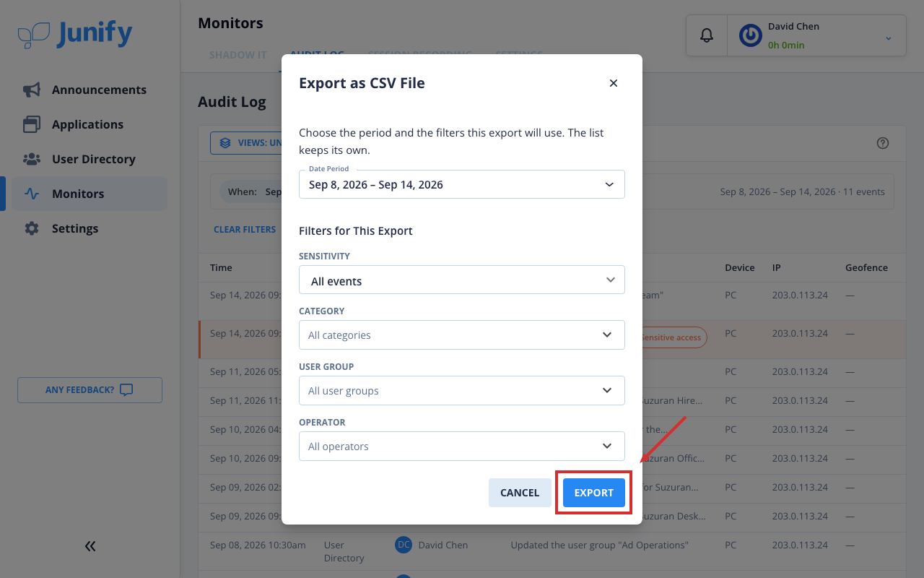The width and height of the screenshot is (924, 578).
Task: Open Applications in sidebar
Action: pos(90,124)
